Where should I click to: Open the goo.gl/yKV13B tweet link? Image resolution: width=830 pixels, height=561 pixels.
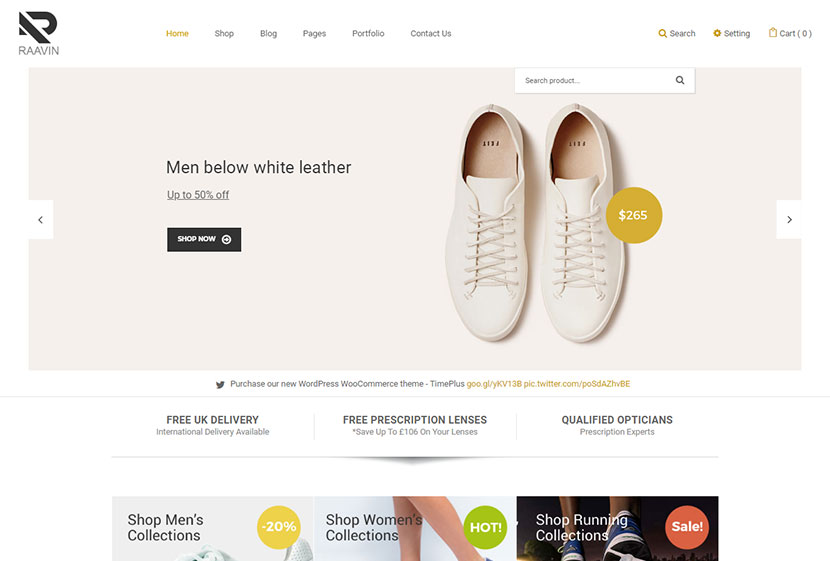(494, 384)
